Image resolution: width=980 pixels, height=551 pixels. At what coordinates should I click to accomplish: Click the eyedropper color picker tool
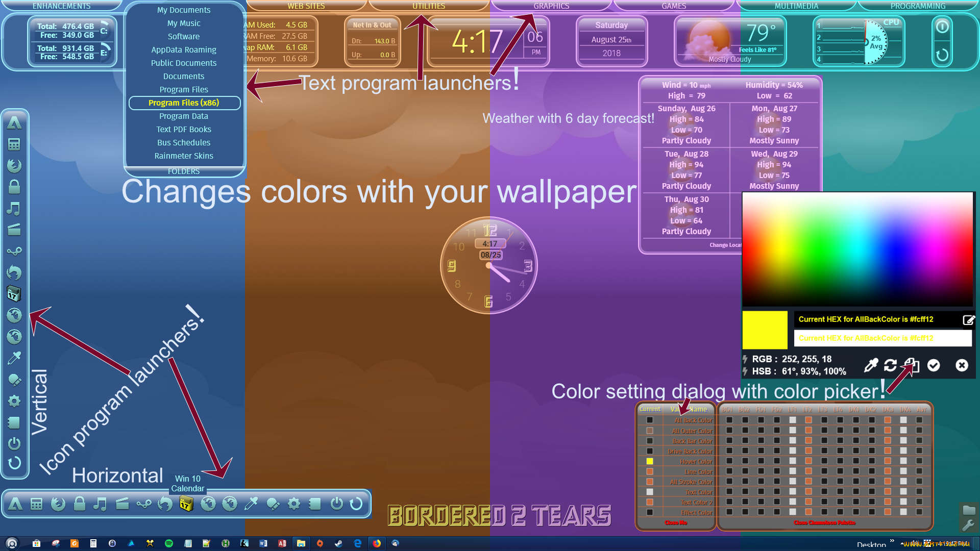tap(871, 365)
